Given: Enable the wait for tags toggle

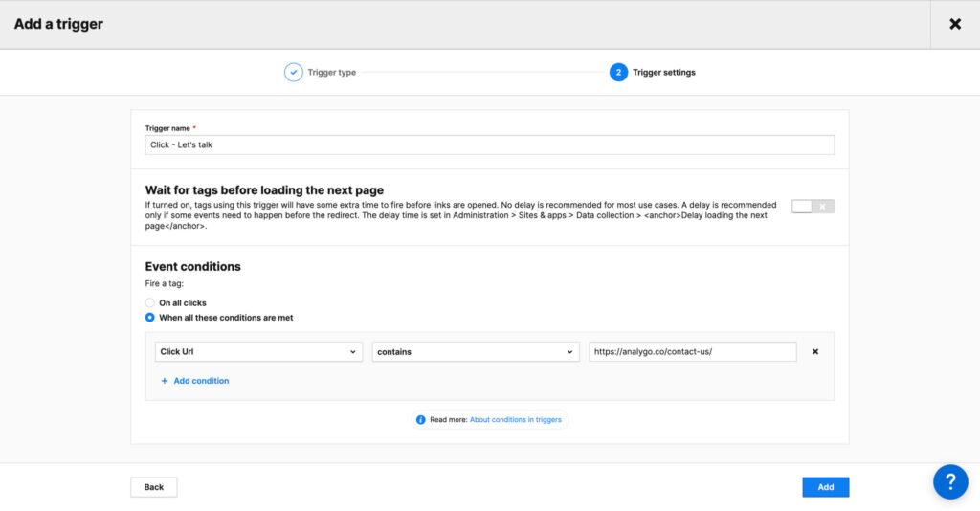Looking at the screenshot, I should pyautogui.click(x=813, y=207).
